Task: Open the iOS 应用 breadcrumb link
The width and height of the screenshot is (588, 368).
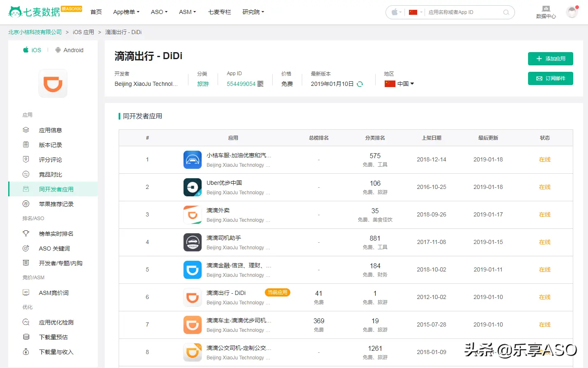Action: (83, 32)
